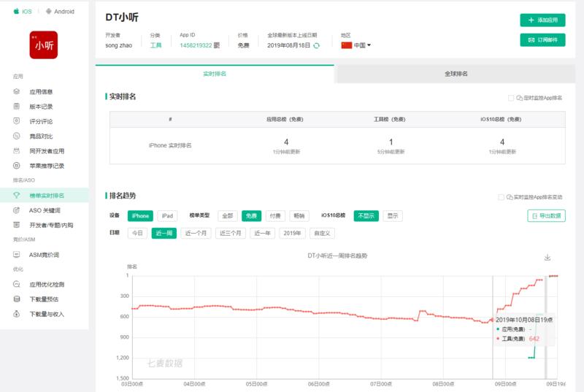The width and height of the screenshot is (584, 392).
Task: Select 付费 chart type filter
Action: pos(275,216)
